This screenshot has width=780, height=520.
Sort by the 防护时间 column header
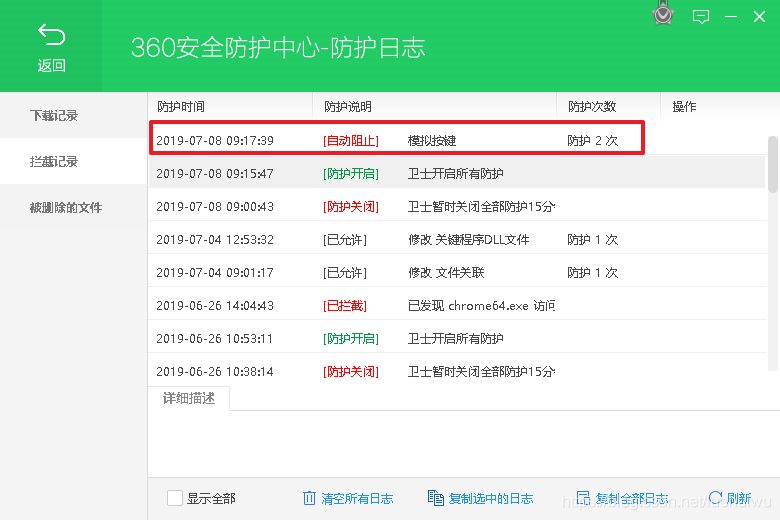(x=181, y=106)
